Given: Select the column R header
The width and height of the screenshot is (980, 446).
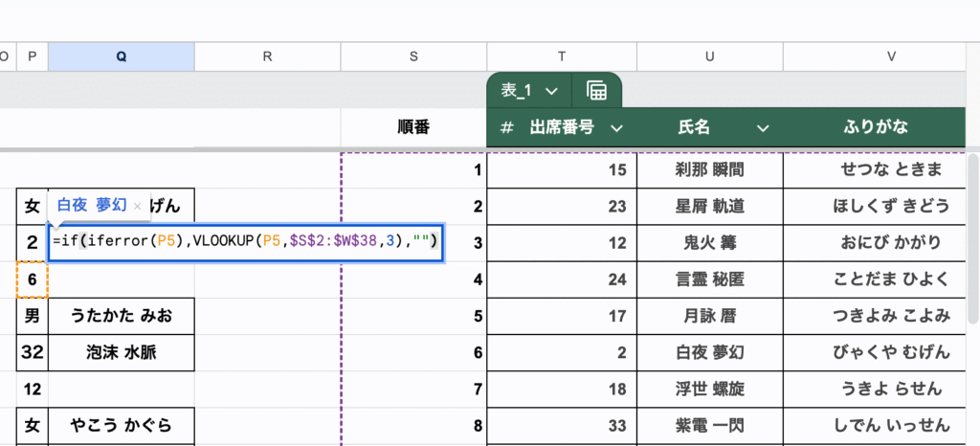Looking at the screenshot, I should point(268,56).
